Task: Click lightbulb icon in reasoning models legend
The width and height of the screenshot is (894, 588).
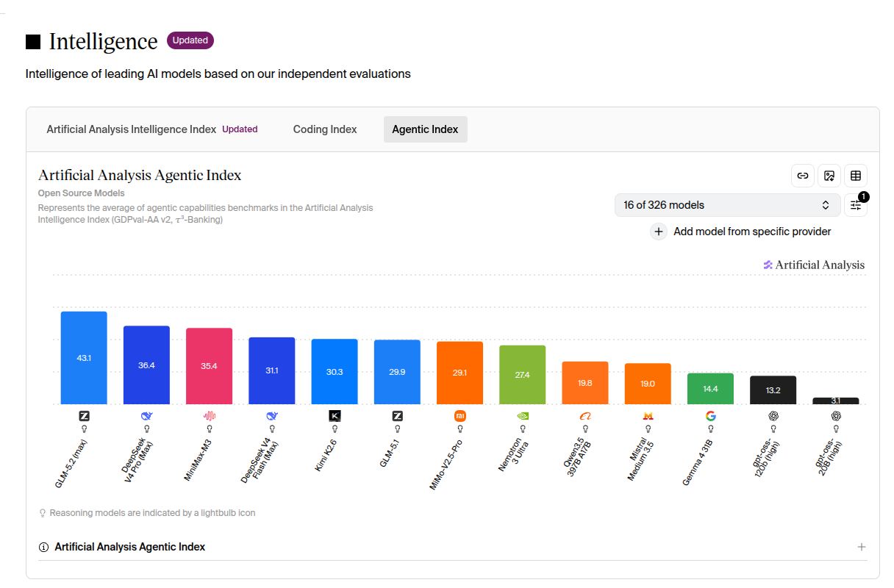Action: pos(43,513)
